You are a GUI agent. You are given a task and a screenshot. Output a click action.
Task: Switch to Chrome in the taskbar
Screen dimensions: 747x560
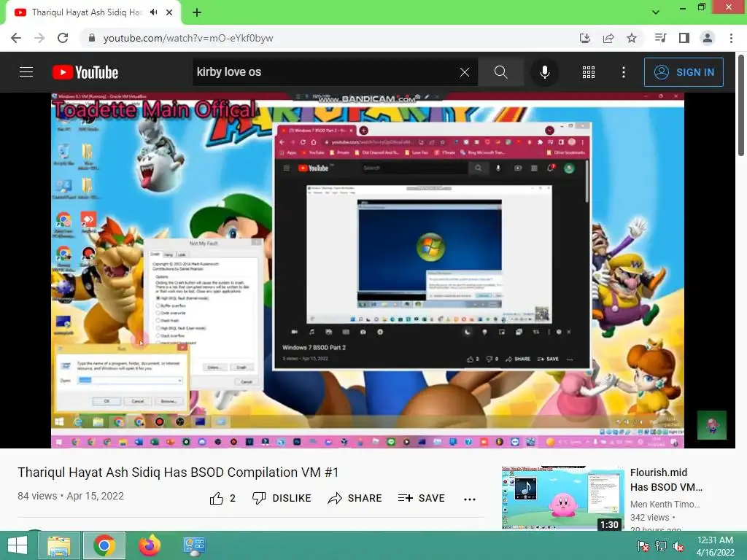pos(104,545)
